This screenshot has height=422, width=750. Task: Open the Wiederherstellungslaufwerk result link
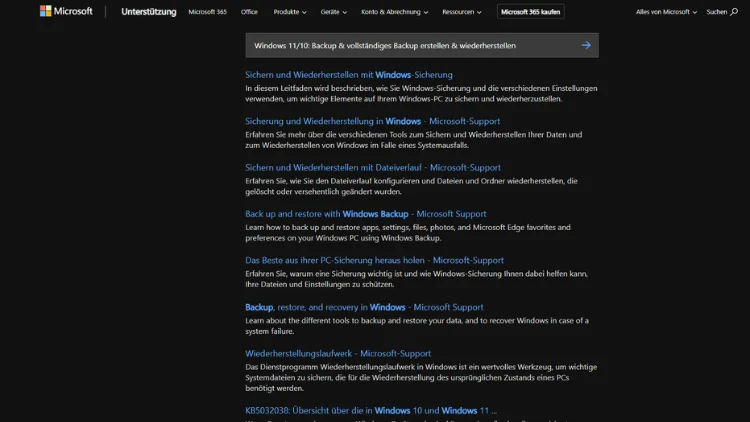pyautogui.click(x=338, y=354)
